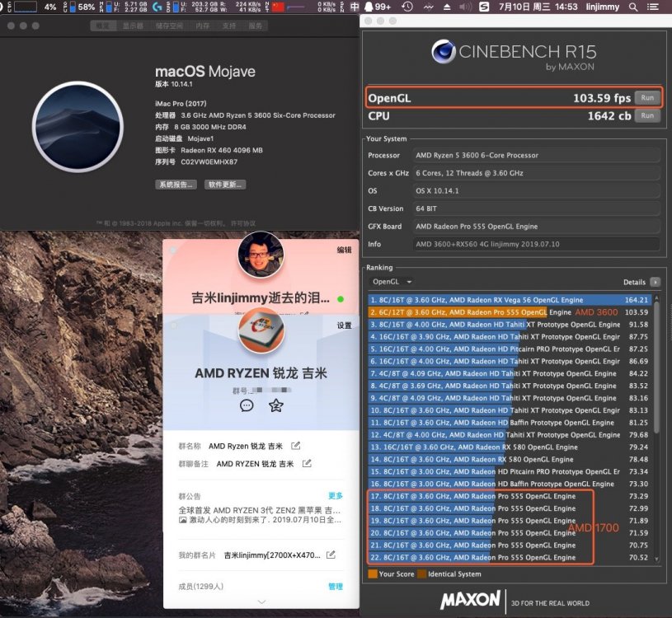Click the Sogou S input icon in menu bar
The image size is (672, 618).
click(484, 7)
